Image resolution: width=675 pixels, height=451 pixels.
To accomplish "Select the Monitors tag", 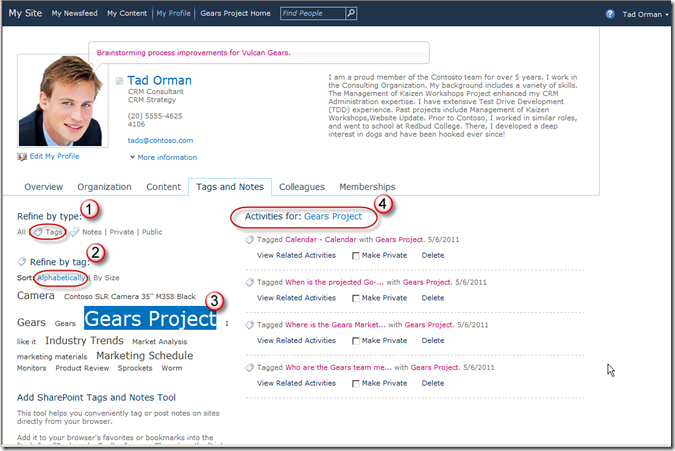I will 31,368.
